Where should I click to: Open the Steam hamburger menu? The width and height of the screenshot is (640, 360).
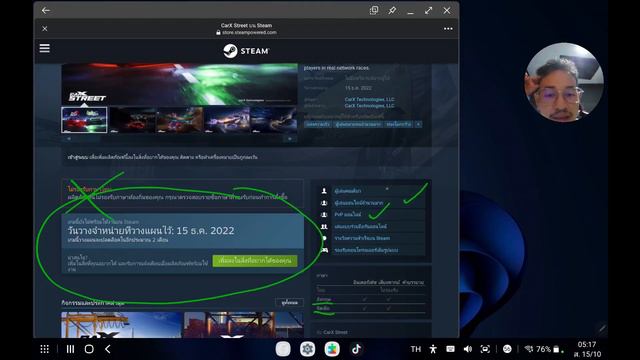tap(44, 48)
